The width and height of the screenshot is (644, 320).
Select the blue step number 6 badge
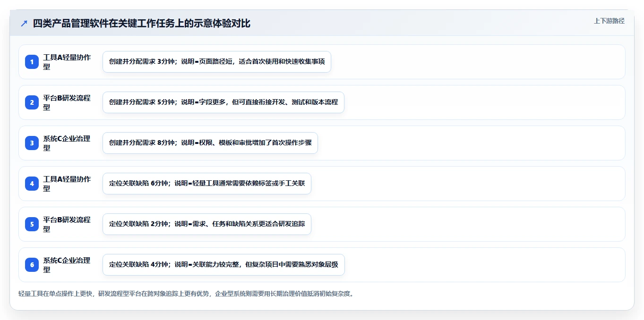point(32,265)
